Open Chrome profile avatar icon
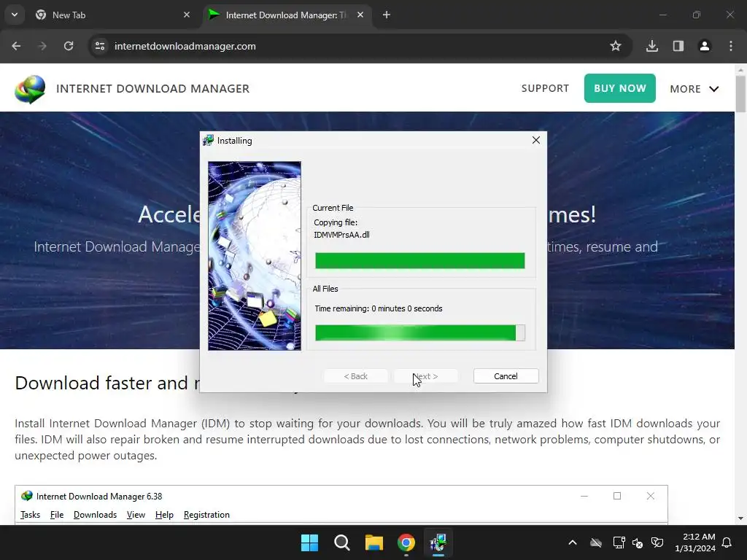 pos(705,46)
